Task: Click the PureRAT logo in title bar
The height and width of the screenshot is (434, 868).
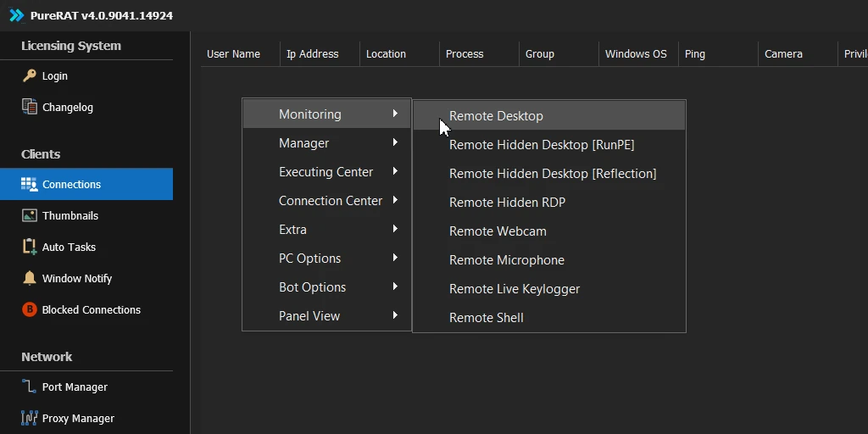Action: pyautogui.click(x=17, y=15)
